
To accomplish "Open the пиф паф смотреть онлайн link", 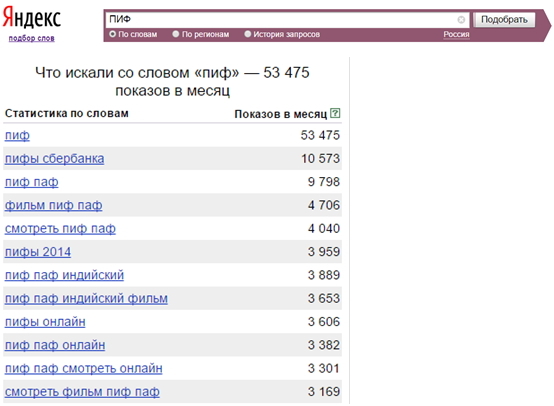I will pos(83,369).
